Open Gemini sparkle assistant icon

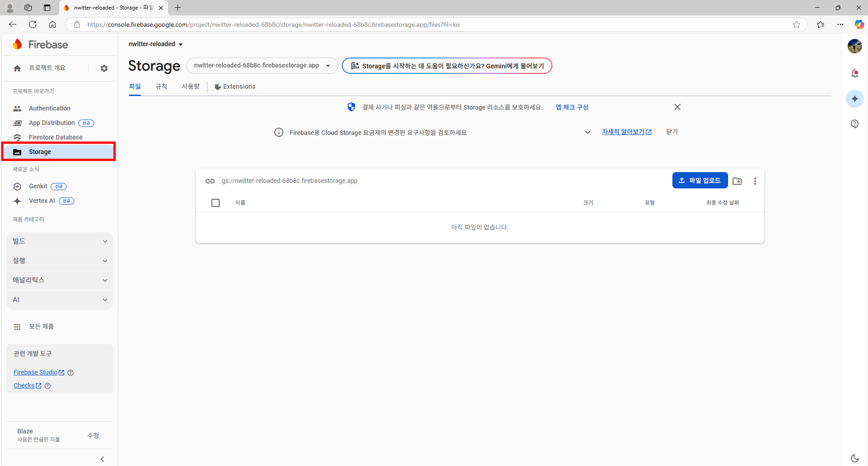click(854, 99)
